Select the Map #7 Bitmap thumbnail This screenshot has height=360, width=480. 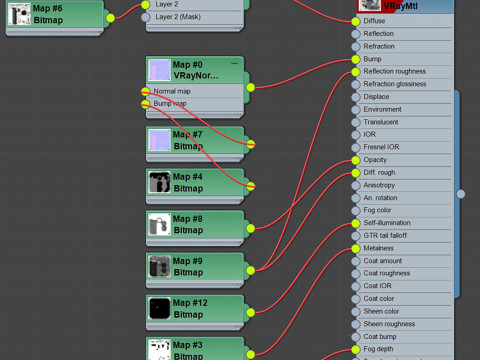159,140
